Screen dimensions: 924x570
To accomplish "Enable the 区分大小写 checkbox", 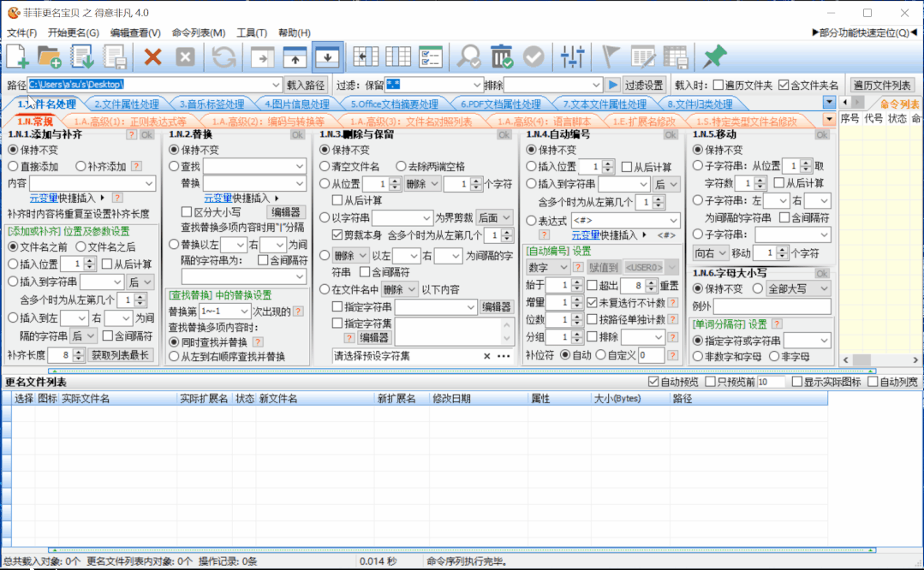I will [187, 212].
